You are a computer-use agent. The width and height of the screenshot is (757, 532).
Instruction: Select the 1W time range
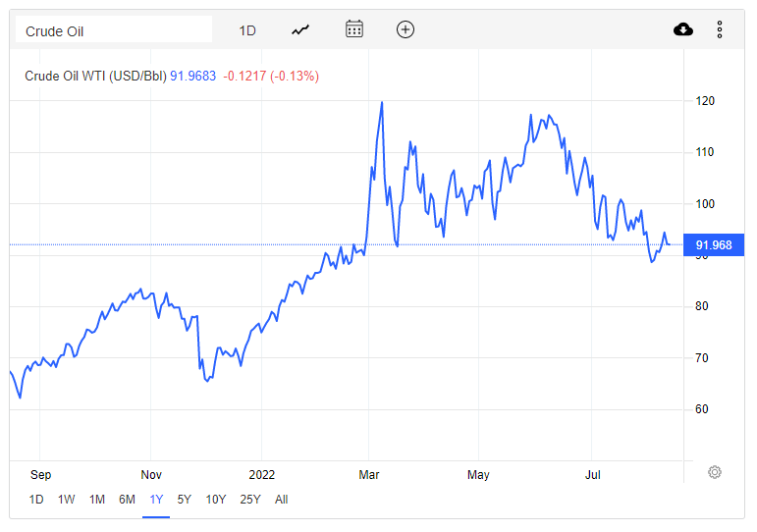[66, 500]
